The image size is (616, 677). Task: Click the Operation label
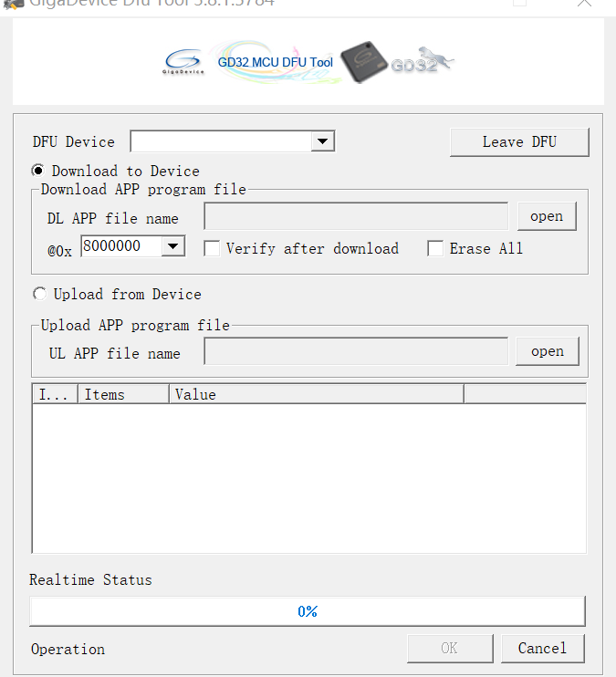(x=68, y=650)
